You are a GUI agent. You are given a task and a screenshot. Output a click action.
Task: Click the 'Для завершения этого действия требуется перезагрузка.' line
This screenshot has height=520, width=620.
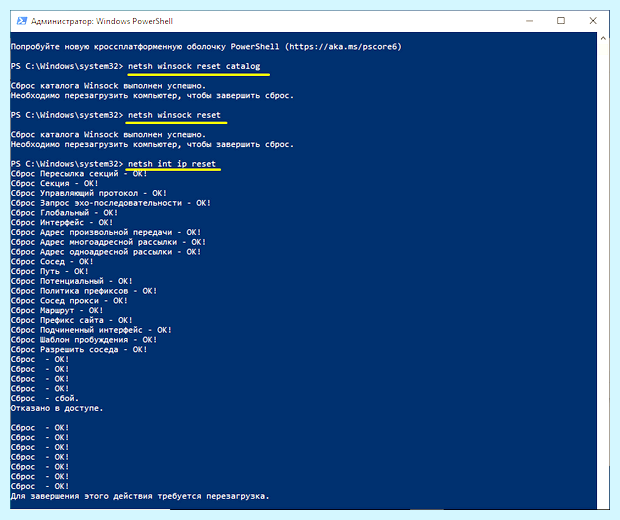coord(140,496)
